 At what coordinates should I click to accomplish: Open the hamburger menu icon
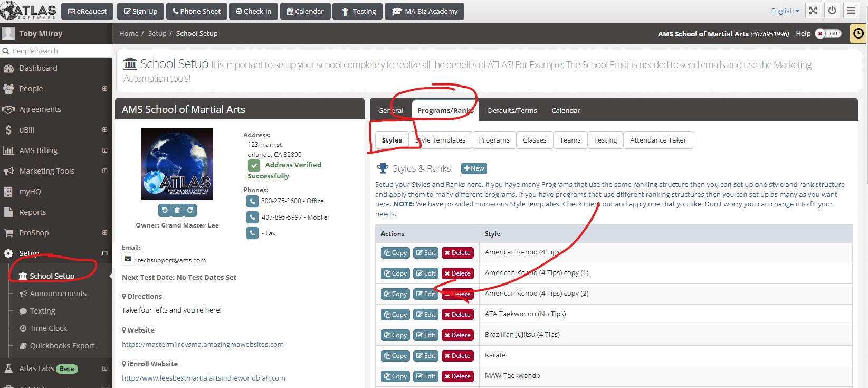point(851,11)
